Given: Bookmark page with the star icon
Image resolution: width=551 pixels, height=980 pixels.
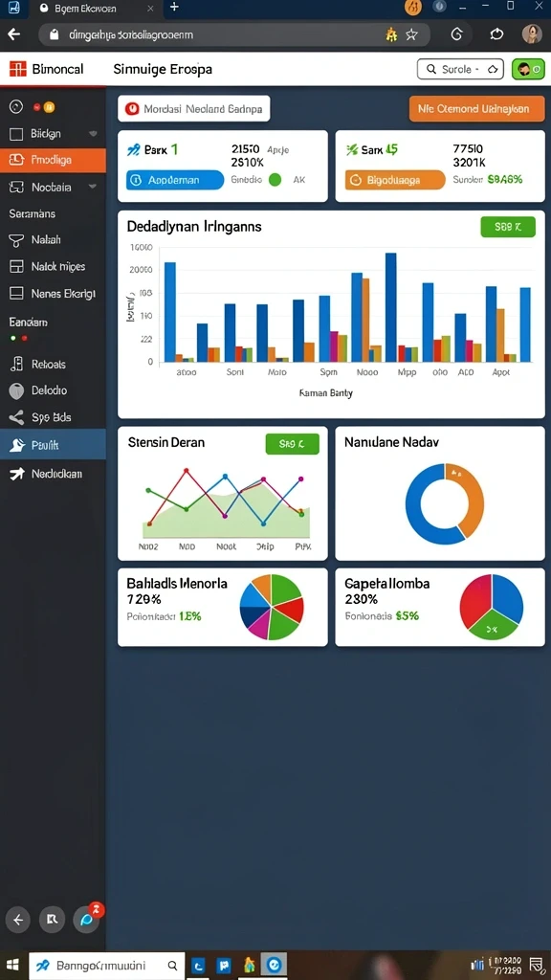Looking at the screenshot, I should pyautogui.click(x=411, y=35).
